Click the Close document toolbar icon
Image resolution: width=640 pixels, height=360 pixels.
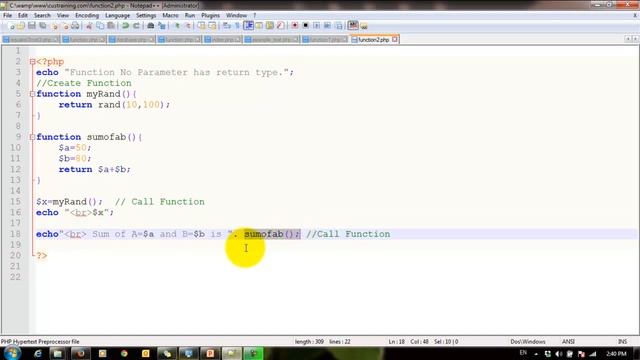pos(54,26)
